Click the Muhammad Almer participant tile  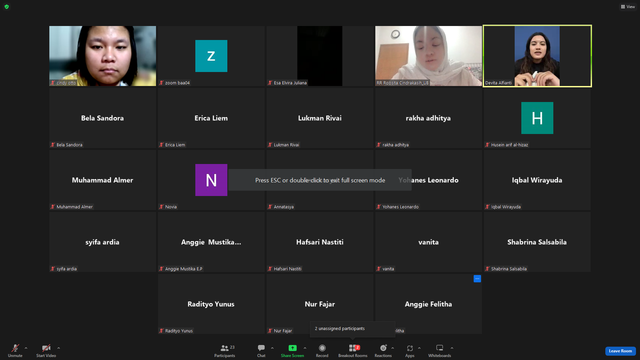click(102, 180)
